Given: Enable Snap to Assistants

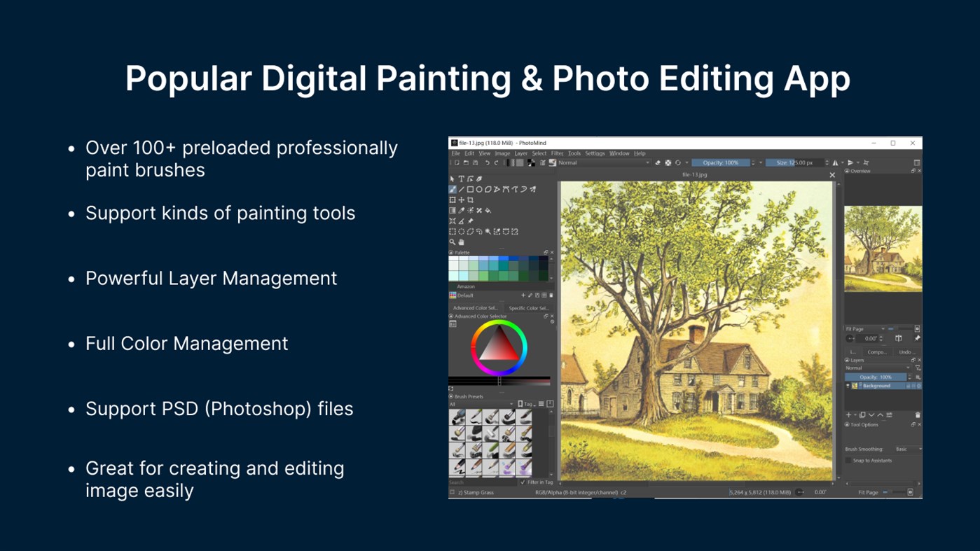Looking at the screenshot, I should click(848, 460).
